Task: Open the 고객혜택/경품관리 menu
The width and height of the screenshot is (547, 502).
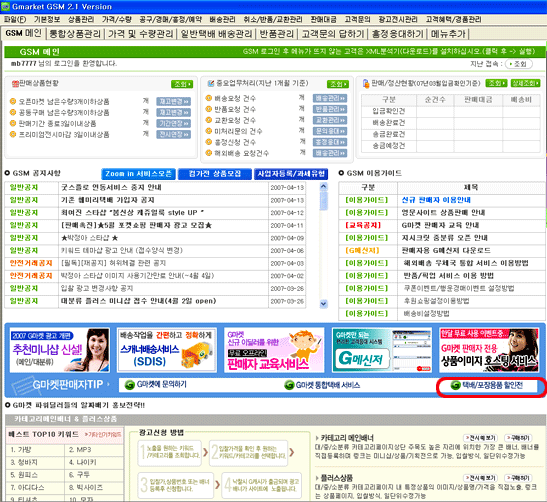Action: click(454, 20)
